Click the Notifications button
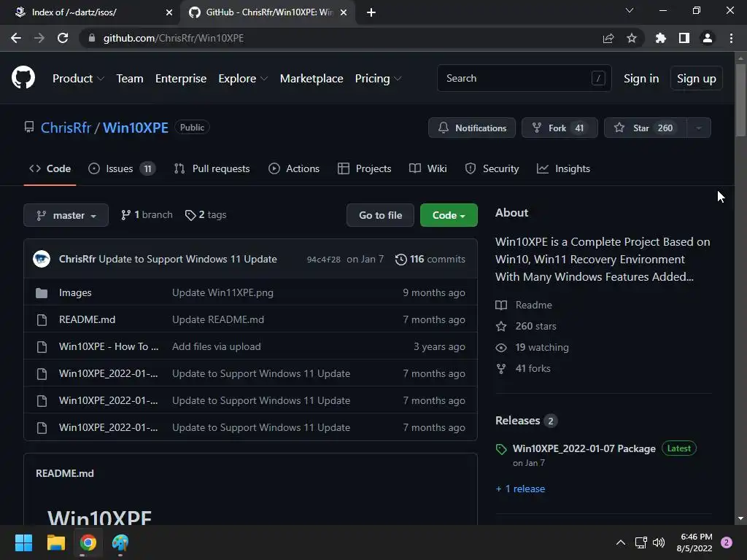Image resolution: width=747 pixels, height=560 pixels. click(x=472, y=128)
